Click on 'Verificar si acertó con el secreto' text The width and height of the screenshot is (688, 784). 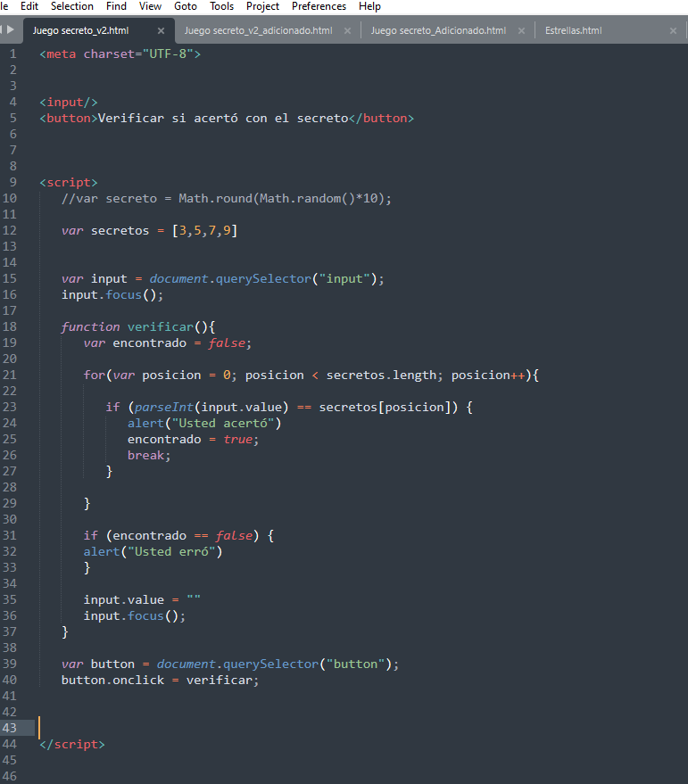(223, 119)
